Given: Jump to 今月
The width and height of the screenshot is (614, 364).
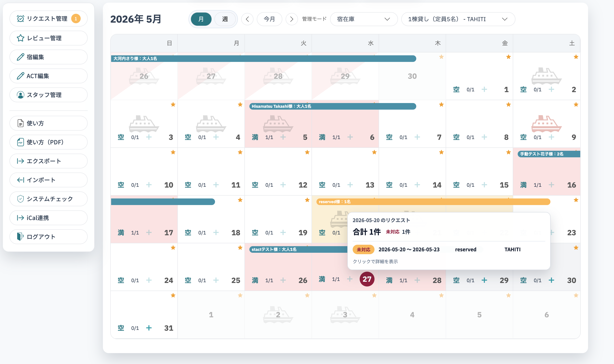Looking at the screenshot, I should pyautogui.click(x=269, y=19).
